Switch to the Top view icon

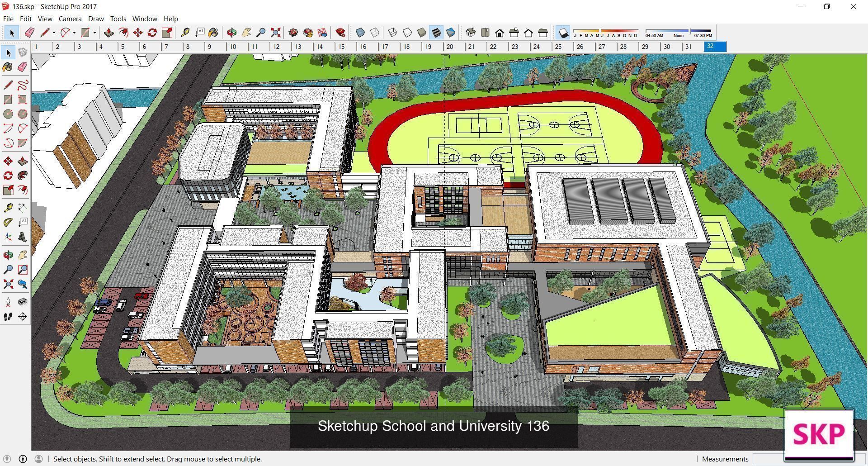click(485, 33)
